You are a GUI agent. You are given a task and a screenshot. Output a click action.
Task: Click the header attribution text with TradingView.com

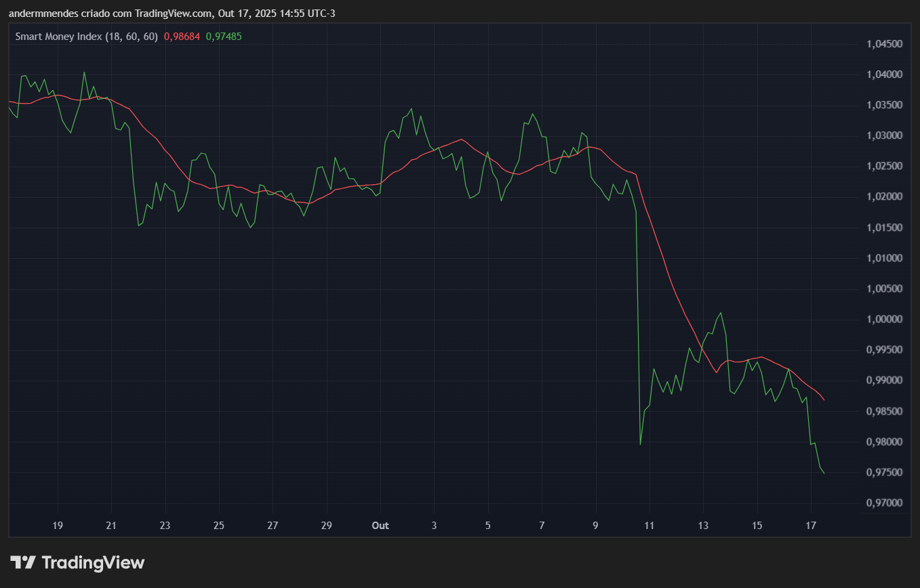coord(173,12)
